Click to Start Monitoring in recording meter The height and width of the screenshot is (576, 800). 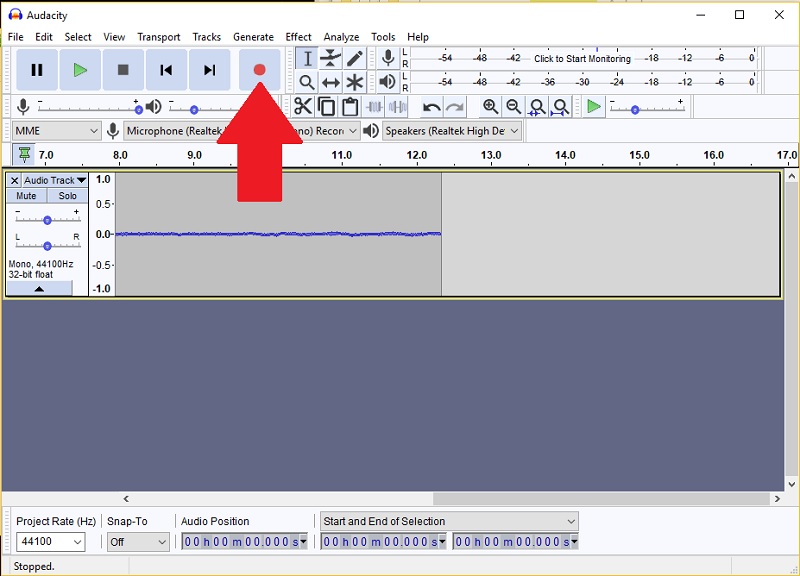coord(582,59)
